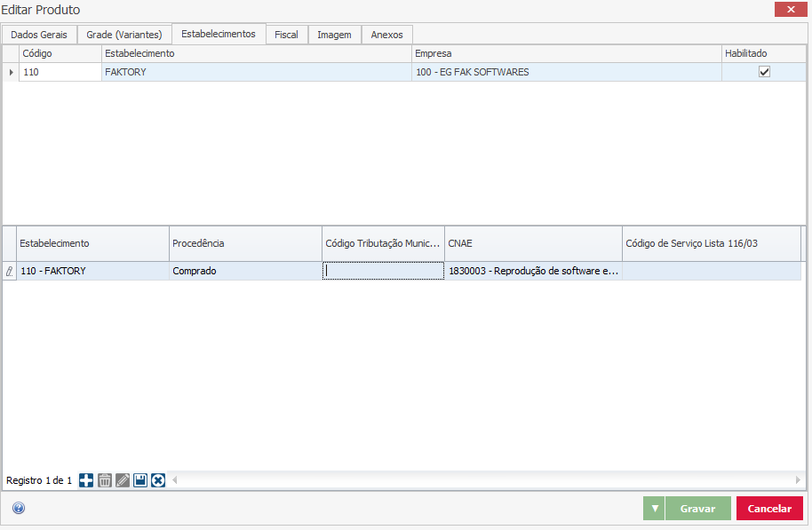Switch to the Grade (Variantes) tab
Viewport: 812px width, 530px height.
point(123,35)
